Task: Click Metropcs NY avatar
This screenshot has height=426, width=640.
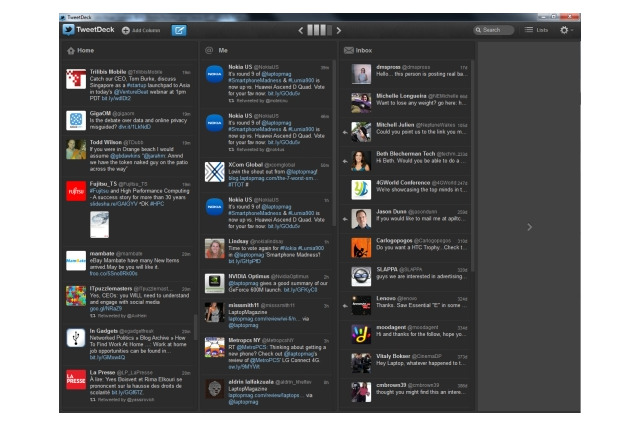Action: tap(215, 347)
